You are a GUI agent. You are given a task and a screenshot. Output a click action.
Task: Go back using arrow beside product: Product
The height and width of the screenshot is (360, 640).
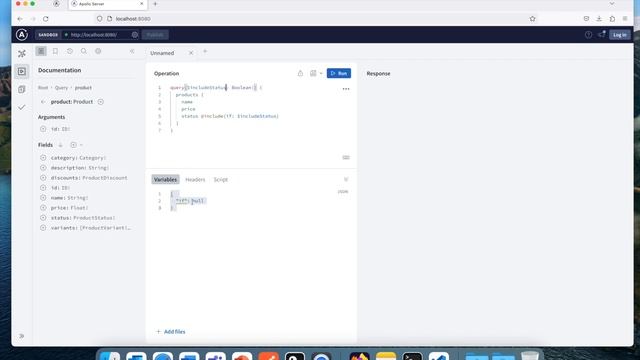[43, 102]
